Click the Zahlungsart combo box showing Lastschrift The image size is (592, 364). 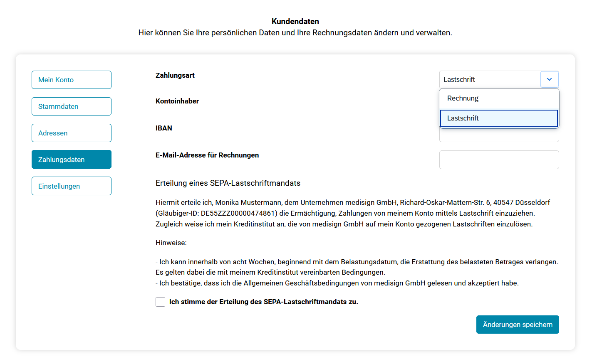pos(491,79)
